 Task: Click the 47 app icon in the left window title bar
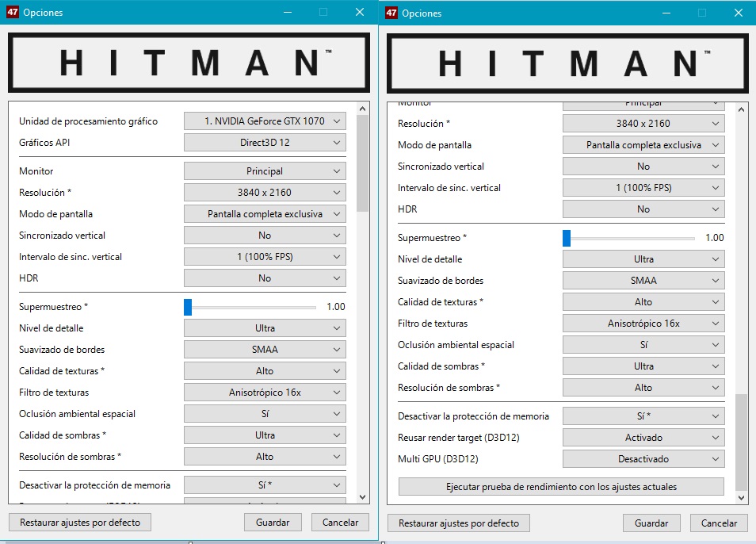[13, 12]
